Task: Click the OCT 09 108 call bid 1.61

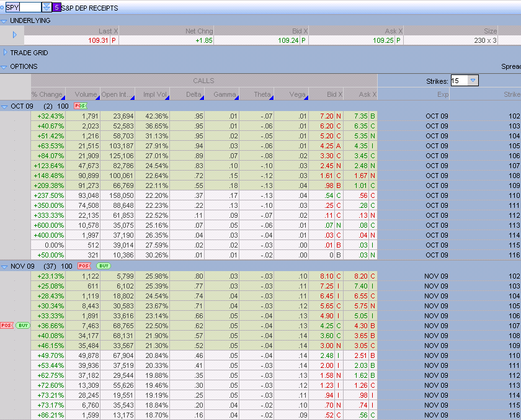Action: pyautogui.click(x=327, y=176)
